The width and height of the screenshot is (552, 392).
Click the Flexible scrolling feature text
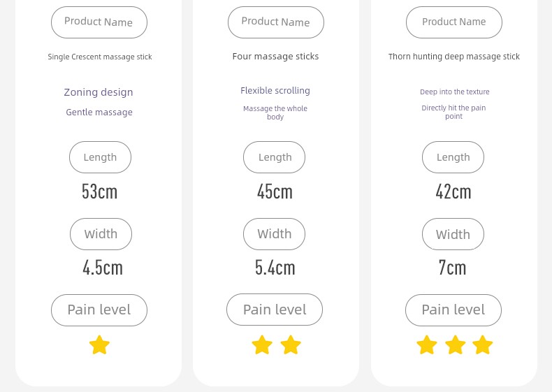tap(275, 91)
